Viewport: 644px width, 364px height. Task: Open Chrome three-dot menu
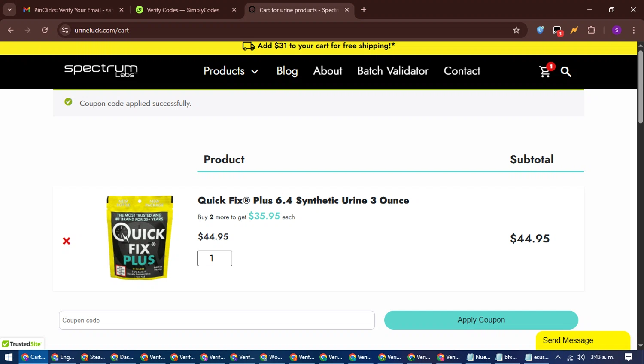pyautogui.click(x=634, y=30)
